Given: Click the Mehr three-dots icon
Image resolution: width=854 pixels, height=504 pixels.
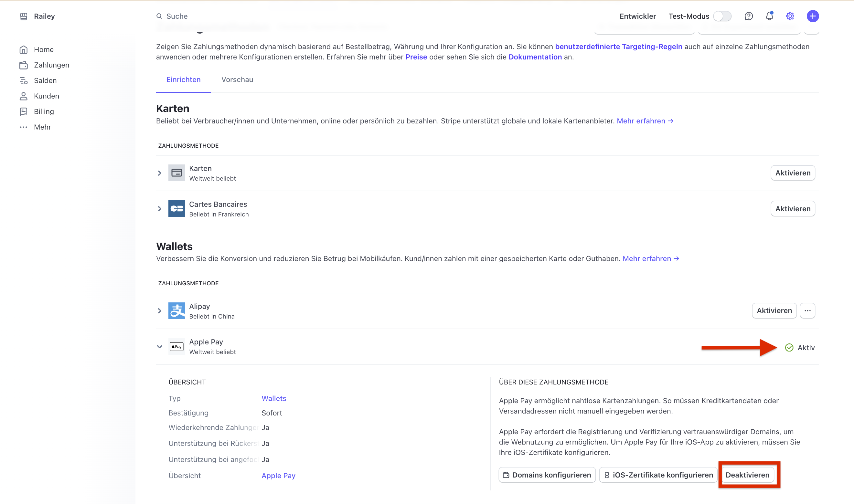Looking at the screenshot, I should click(x=24, y=127).
